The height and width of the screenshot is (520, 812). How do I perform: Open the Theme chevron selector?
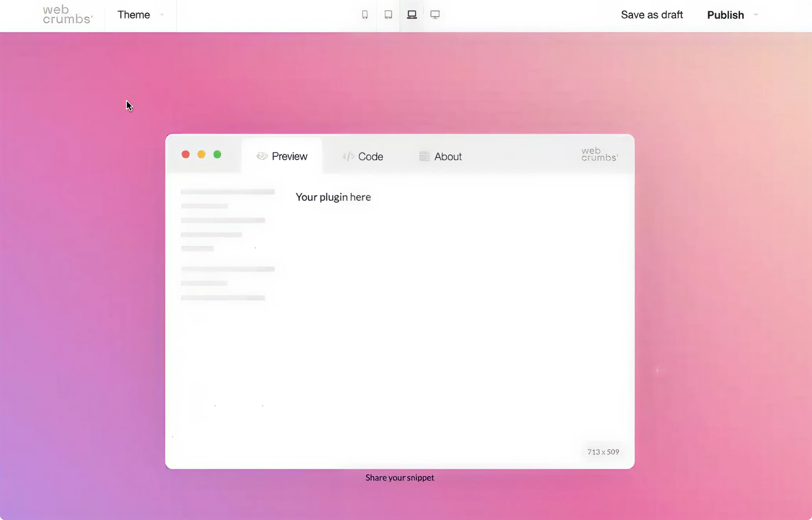[x=162, y=14]
